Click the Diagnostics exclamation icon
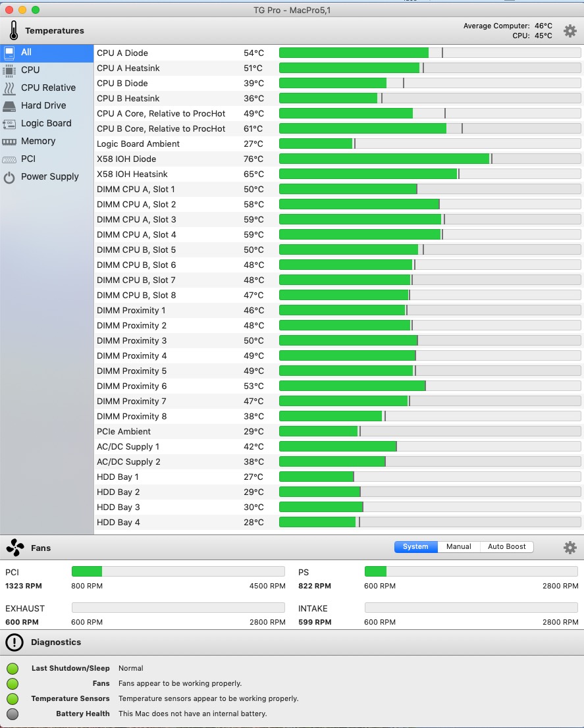 point(14,642)
